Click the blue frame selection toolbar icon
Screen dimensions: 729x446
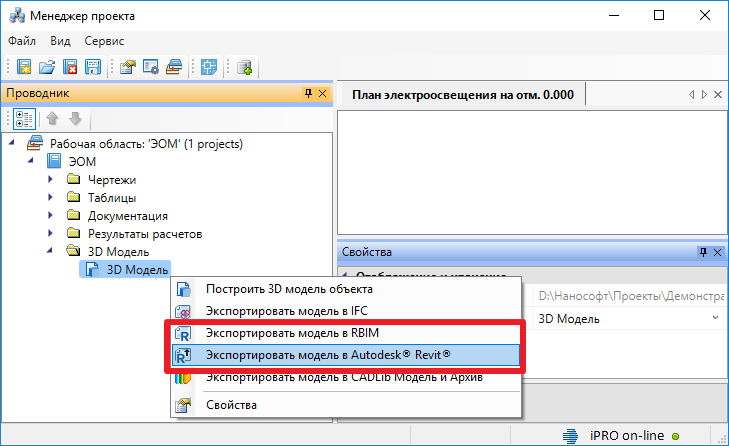coord(210,68)
